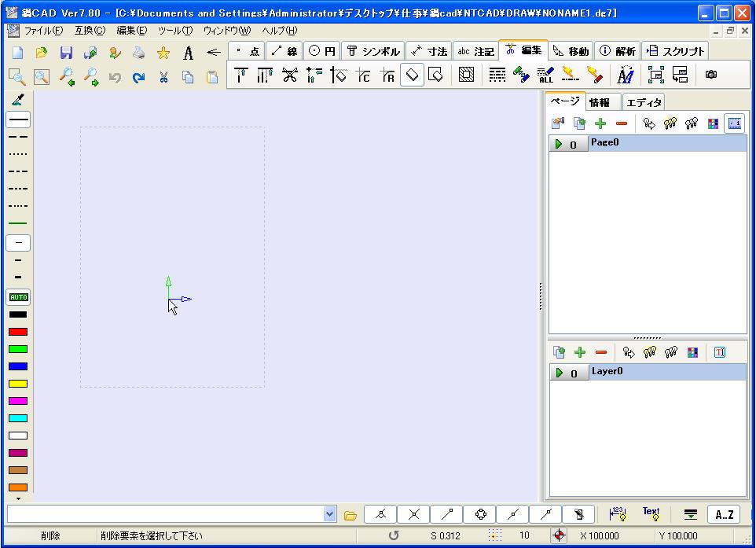Image resolution: width=756 pixels, height=548 pixels.
Task: Expand more colors at palette bottom arrow
Action: (18, 498)
